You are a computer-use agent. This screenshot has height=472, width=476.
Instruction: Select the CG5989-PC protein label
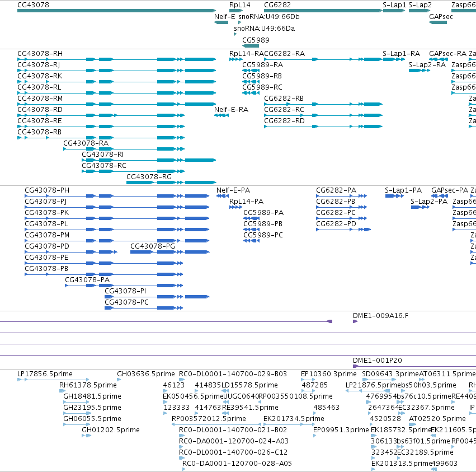pyautogui.click(x=263, y=235)
